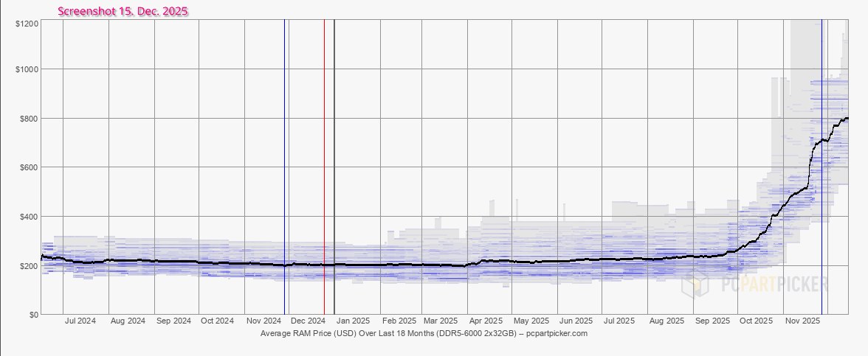This screenshot has height=356, width=868.
Task: Click the blue vertical line after Nov 2025
Action: pyautogui.click(x=822, y=167)
